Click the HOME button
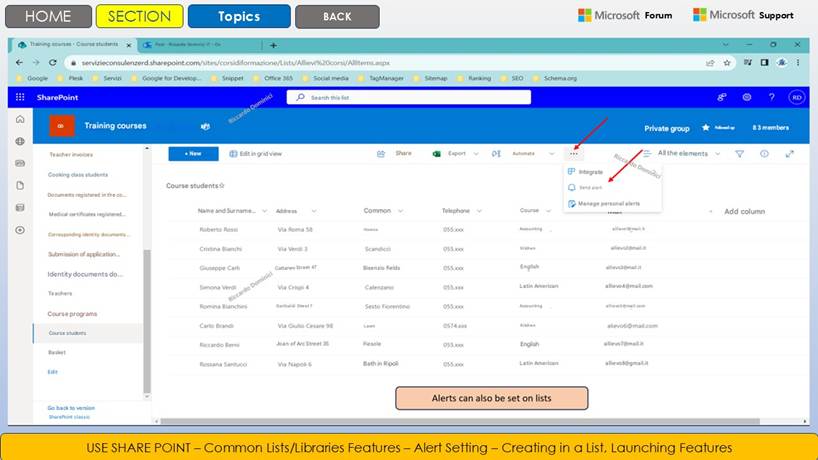Screen dimensions: 818x460 (x=48, y=16)
